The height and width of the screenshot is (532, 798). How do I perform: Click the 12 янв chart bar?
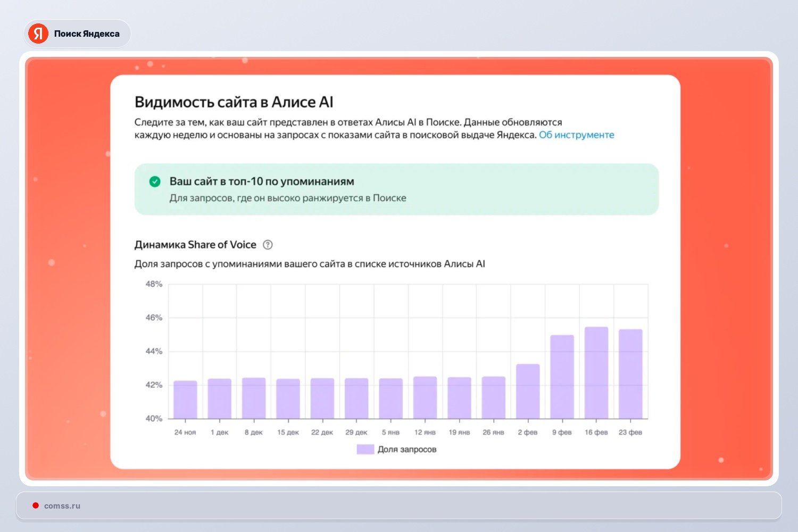point(425,397)
